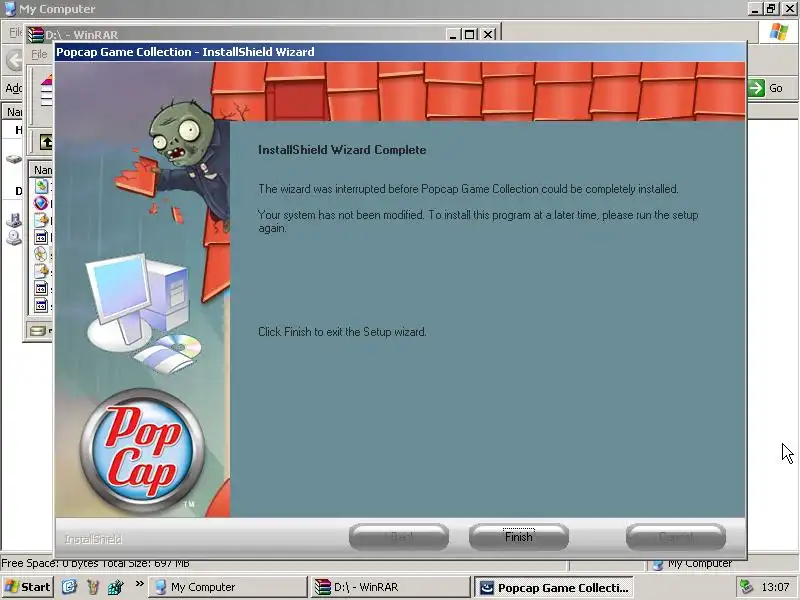Select Popcap Game Collection taskbar button
The width and height of the screenshot is (800, 600).
(x=554, y=588)
